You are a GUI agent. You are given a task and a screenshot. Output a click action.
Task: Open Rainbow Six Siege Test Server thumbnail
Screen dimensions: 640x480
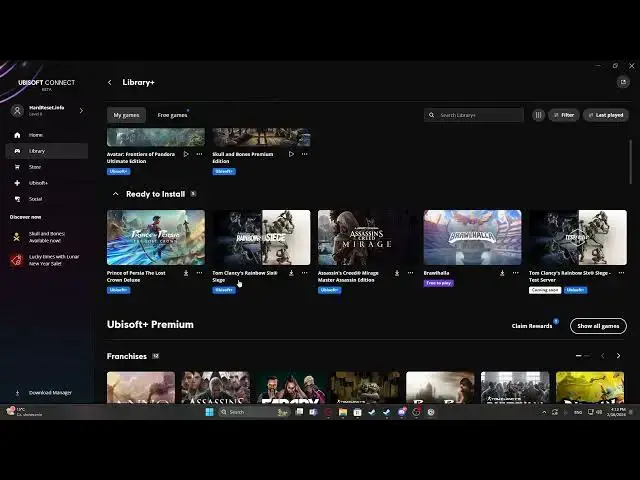[578, 238]
